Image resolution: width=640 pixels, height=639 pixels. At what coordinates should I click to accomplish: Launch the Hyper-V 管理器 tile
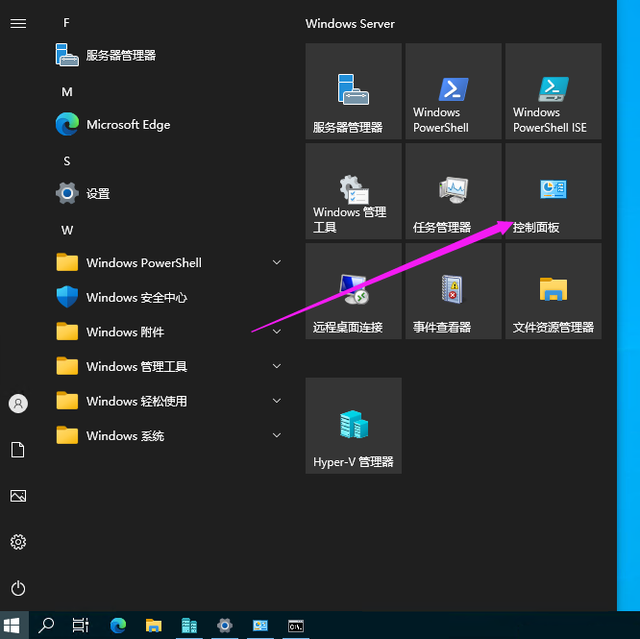point(353,426)
